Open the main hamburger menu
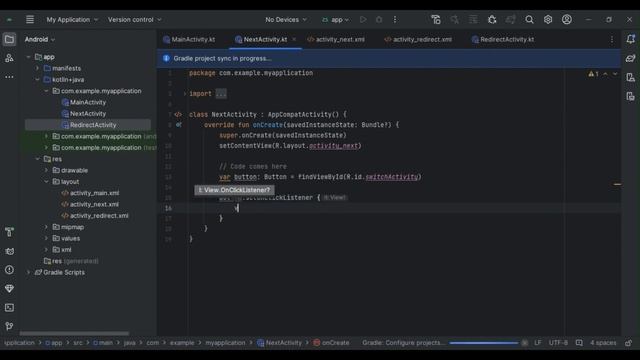The width and height of the screenshot is (640, 360). (30, 20)
